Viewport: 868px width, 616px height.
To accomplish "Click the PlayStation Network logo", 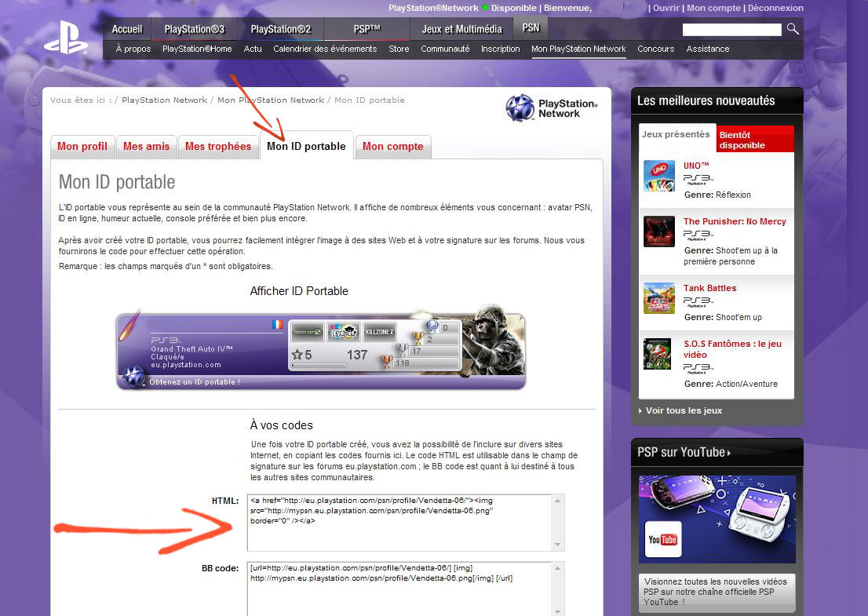I will (552, 108).
